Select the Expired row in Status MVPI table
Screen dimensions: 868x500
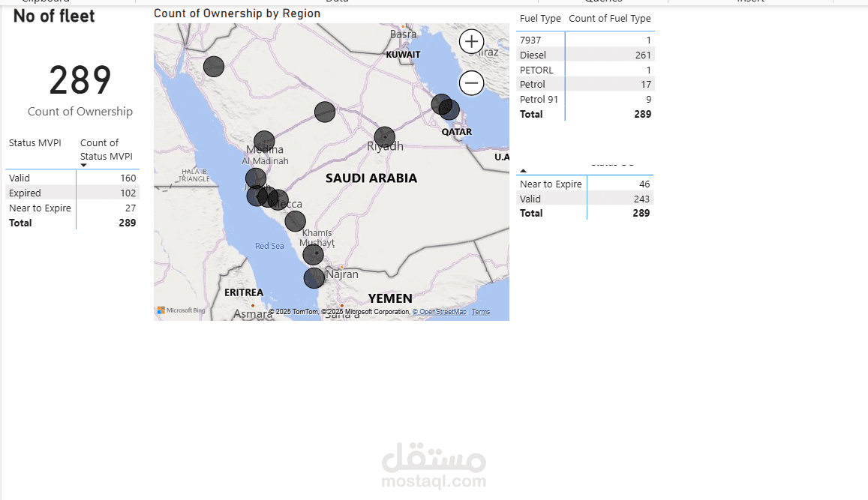tap(73, 193)
